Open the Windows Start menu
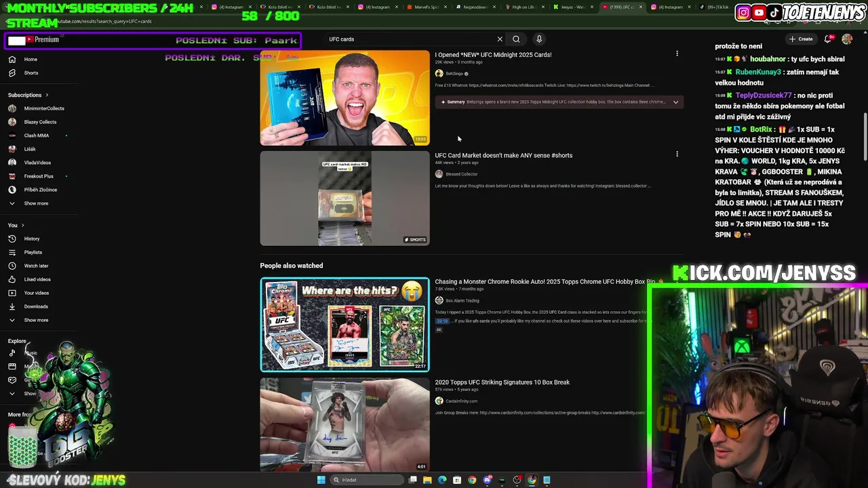 [321, 480]
